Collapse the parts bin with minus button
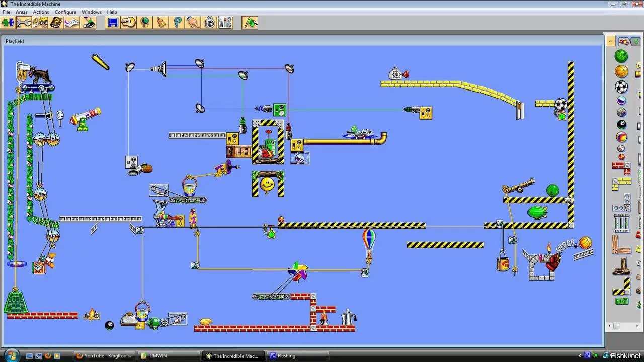644x362 pixels. pos(611,41)
